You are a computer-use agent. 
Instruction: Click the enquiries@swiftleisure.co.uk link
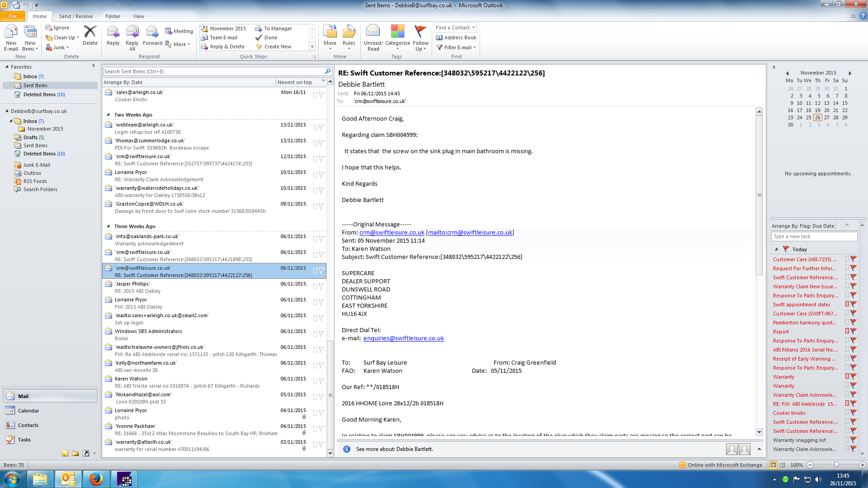click(403, 338)
